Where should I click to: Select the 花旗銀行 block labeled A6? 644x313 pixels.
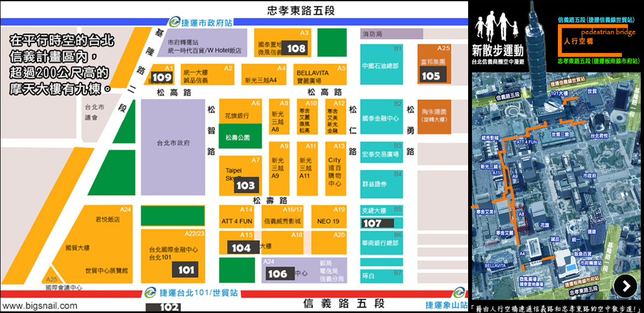point(240,113)
